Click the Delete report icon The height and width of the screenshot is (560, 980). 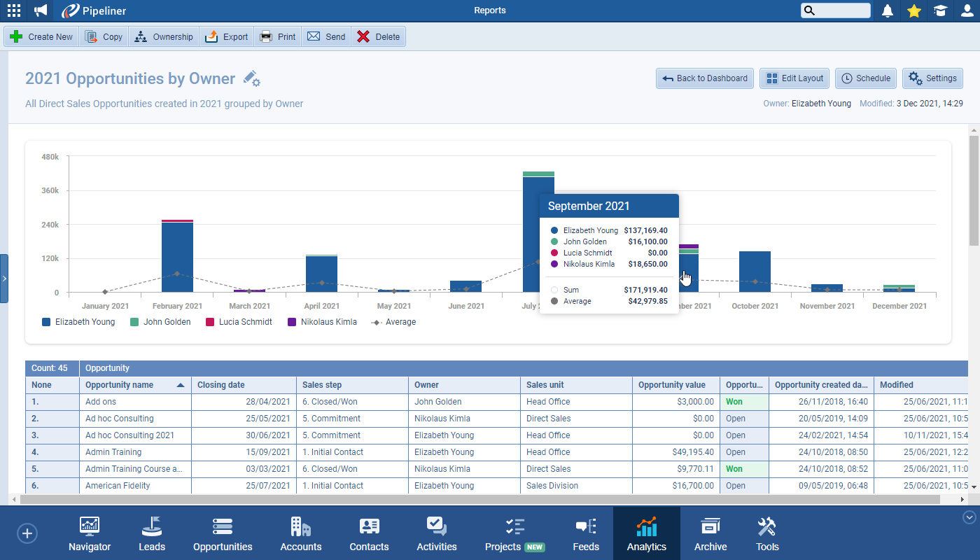coord(378,36)
